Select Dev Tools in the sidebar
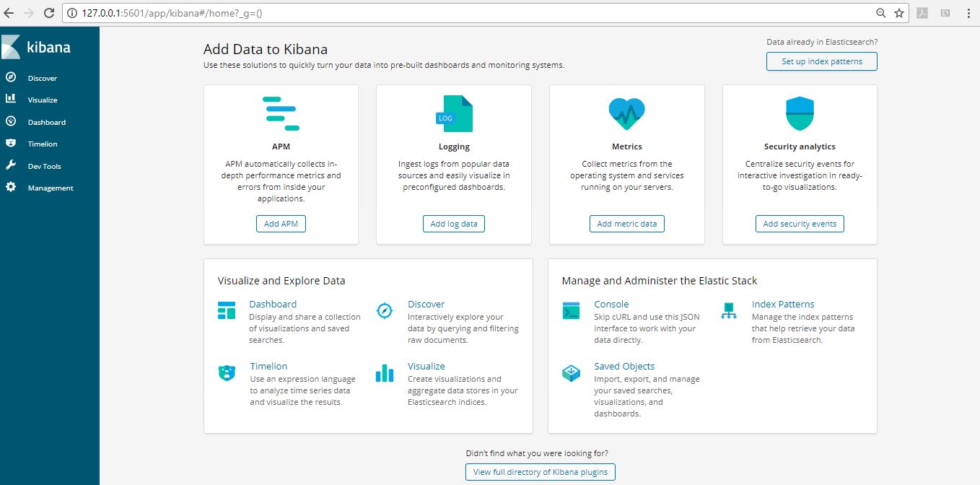 43,166
